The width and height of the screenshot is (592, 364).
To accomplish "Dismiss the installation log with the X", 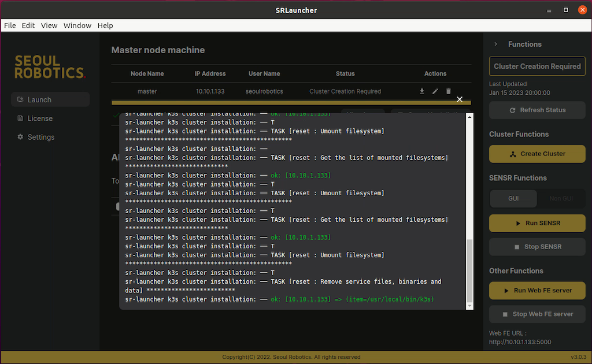I will click(460, 99).
